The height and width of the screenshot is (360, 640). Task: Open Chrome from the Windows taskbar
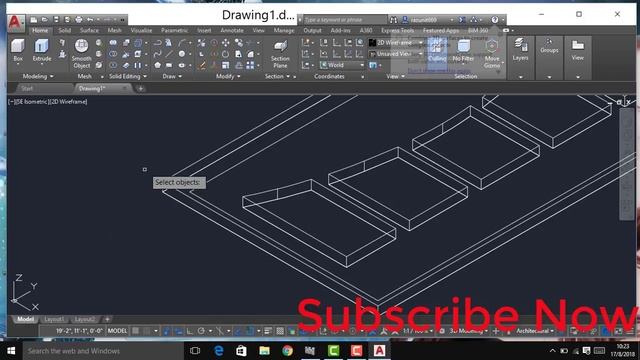pos(287,351)
